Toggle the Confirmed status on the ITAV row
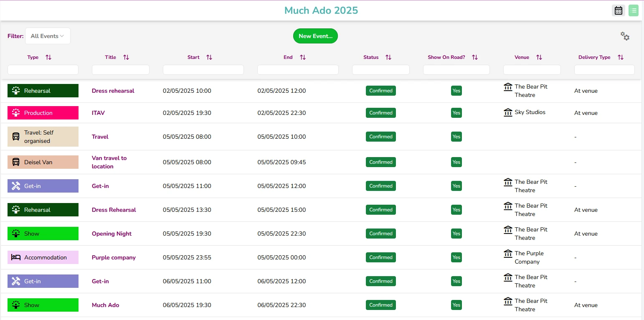 [380, 113]
